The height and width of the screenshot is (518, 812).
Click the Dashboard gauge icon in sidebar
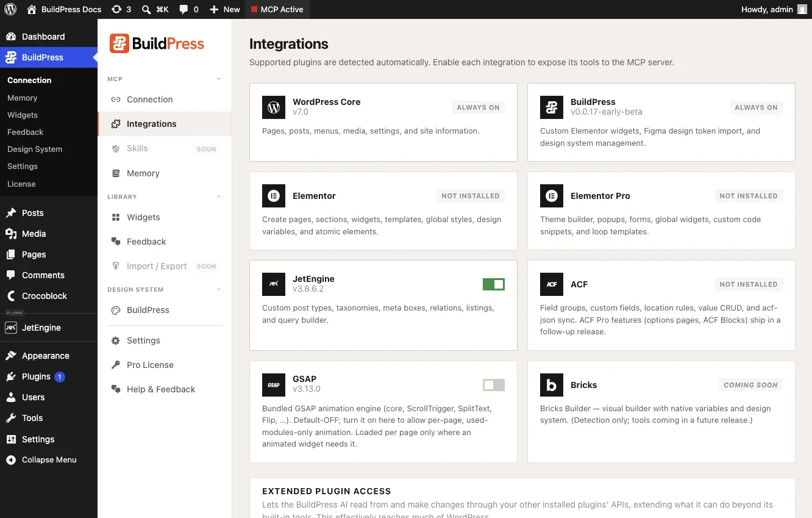[x=11, y=37]
